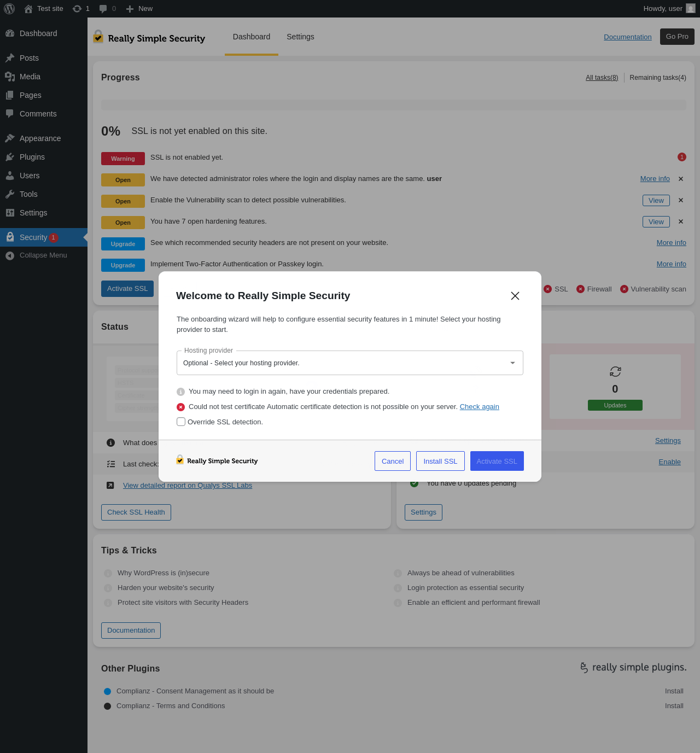Switch to the Settings tab

click(300, 37)
